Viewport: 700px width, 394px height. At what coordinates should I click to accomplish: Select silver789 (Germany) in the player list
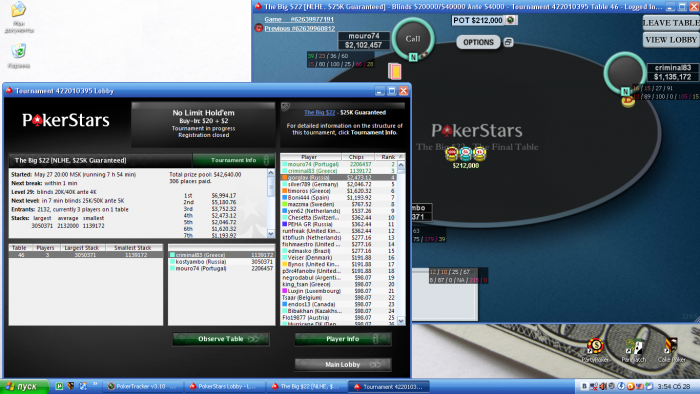pyautogui.click(x=338, y=184)
